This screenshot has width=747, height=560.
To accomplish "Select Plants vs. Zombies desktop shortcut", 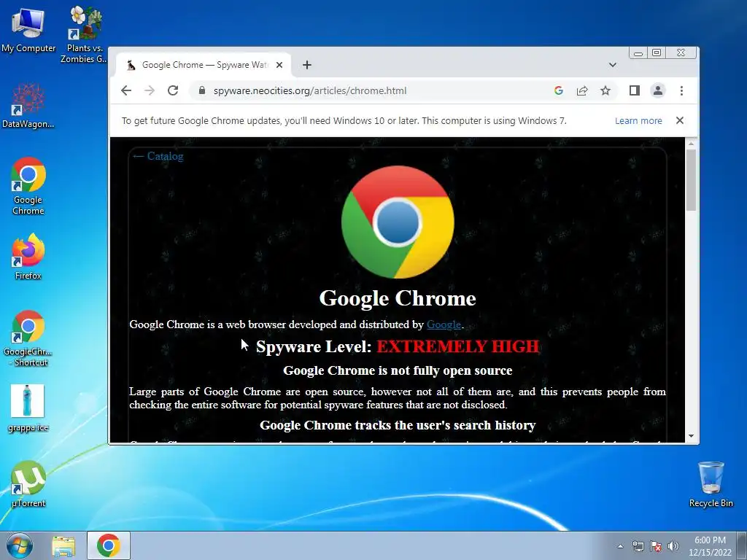I will 85,34.
